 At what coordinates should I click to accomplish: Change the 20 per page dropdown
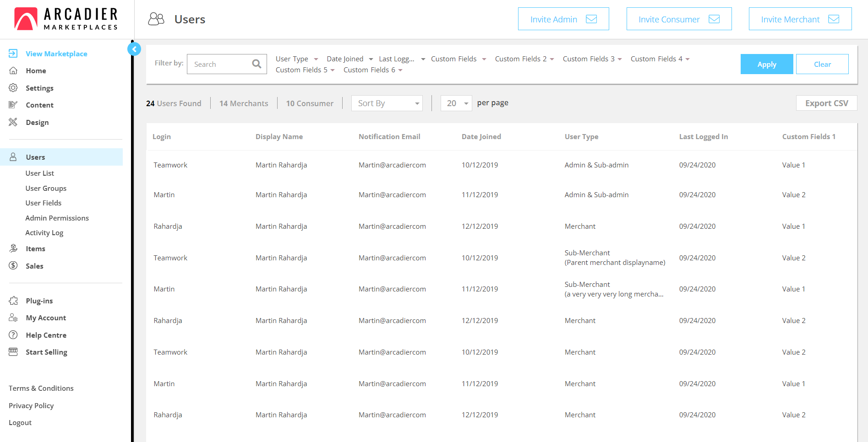coord(456,103)
